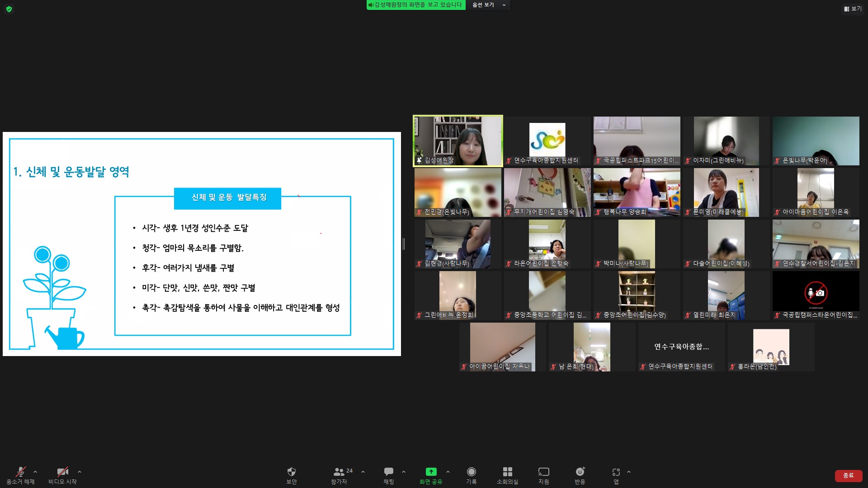The height and width of the screenshot is (488, 868).
Task: Select 남 은희(현대) video tile
Action: (x=592, y=347)
